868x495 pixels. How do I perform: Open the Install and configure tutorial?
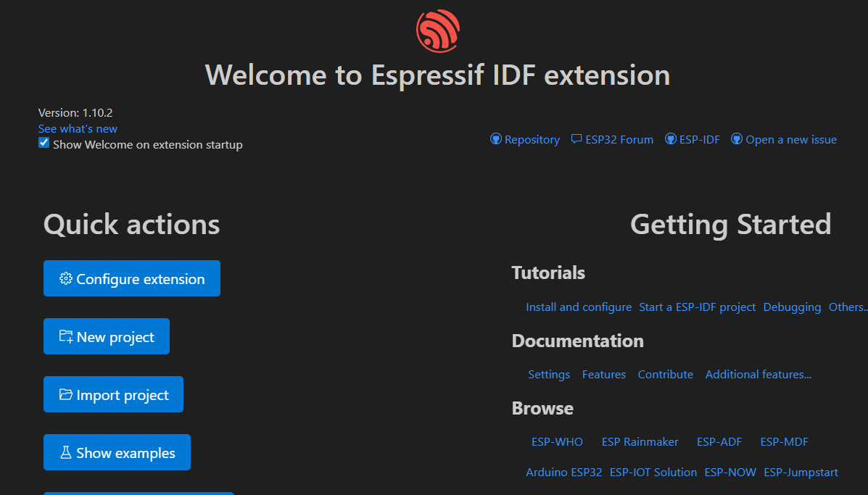coord(579,307)
